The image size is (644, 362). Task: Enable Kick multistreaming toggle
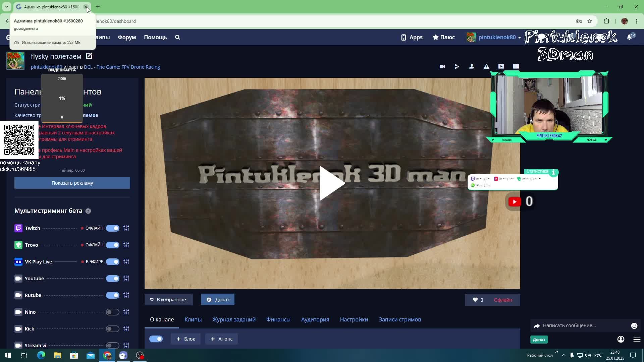(x=113, y=328)
